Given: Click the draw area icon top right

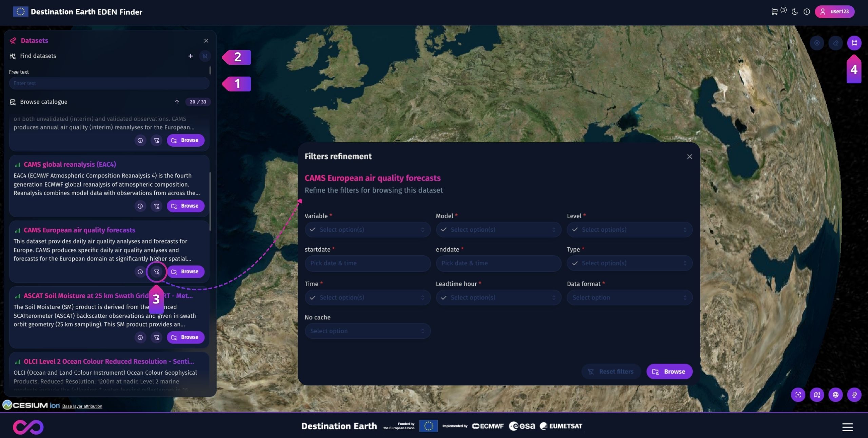Looking at the screenshot, I should [x=854, y=43].
